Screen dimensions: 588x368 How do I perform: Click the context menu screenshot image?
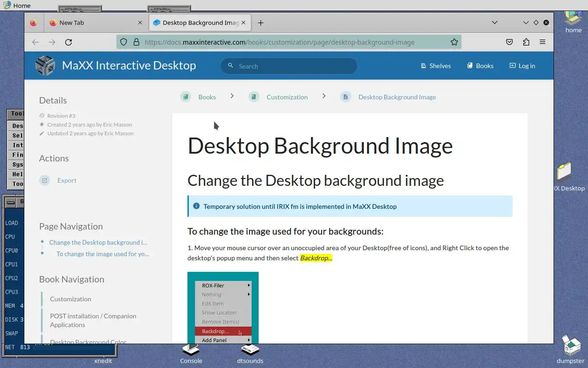[223, 308]
